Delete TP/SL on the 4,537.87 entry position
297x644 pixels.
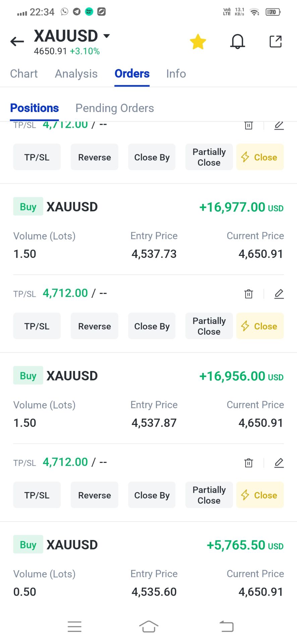[248, 463]
